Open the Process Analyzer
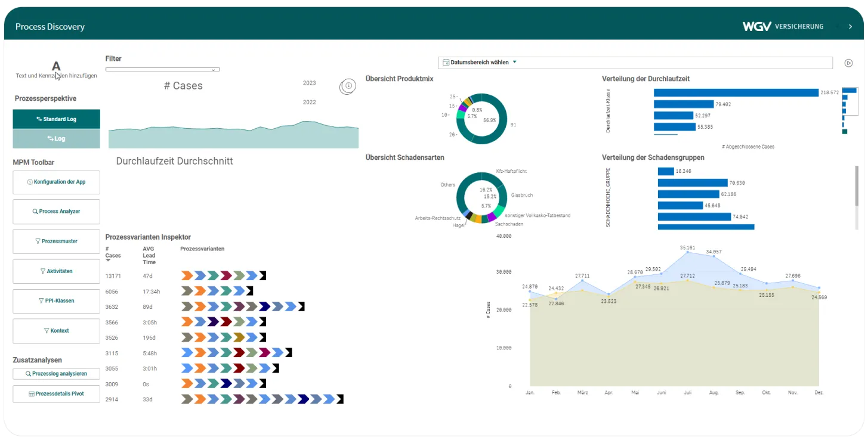This screenshot has height=443, width=868. click(57, 212)
